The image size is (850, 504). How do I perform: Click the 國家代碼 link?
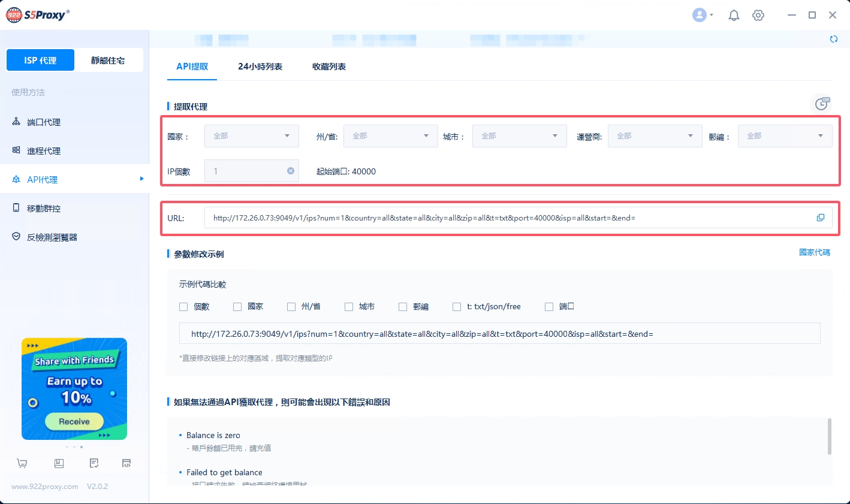[x=814, y=253]
